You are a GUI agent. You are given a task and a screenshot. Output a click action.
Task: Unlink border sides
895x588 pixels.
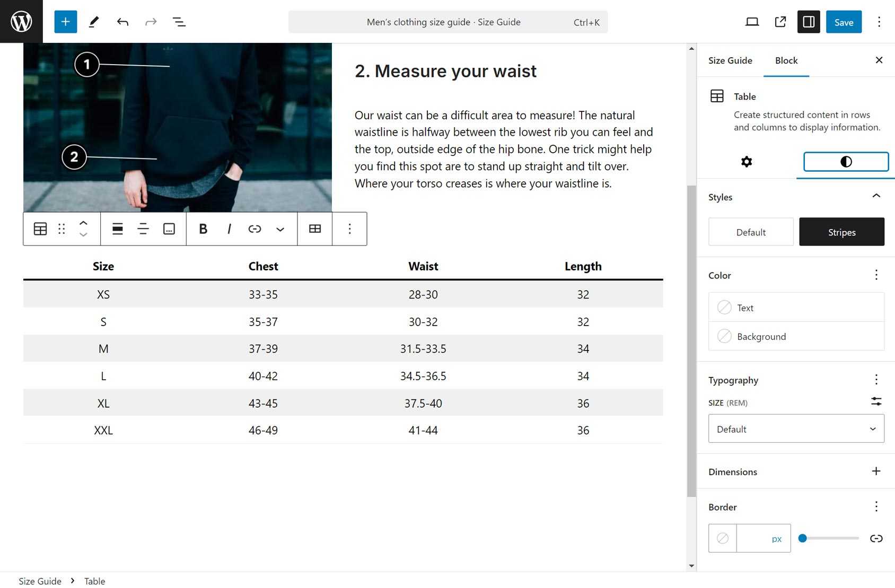pos(876,538)
